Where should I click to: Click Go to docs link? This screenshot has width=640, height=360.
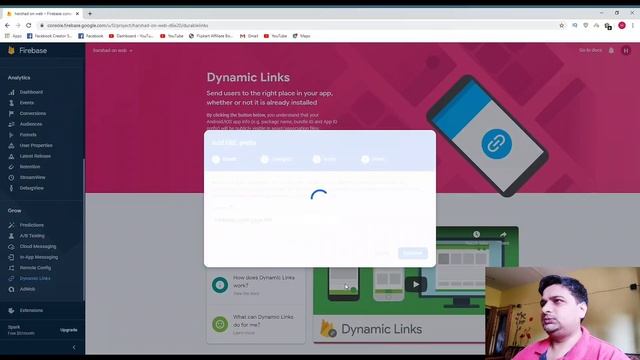tap(590, 50)
